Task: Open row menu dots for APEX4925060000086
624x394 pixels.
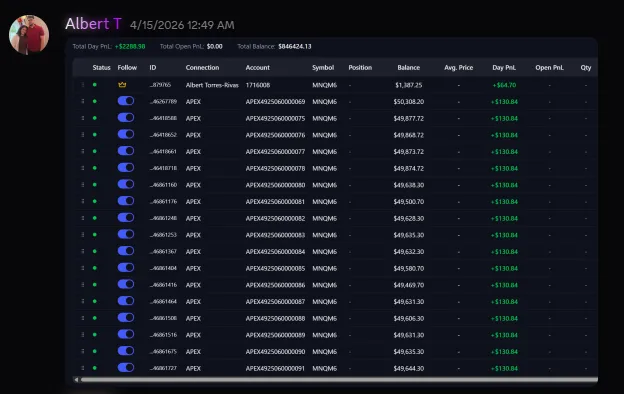Action: (x=83, y=285)
